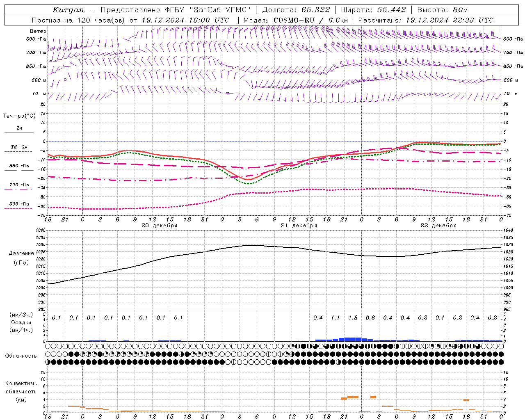Click the "Долгота: 65.322" longitude value

[x=296, y=10]
